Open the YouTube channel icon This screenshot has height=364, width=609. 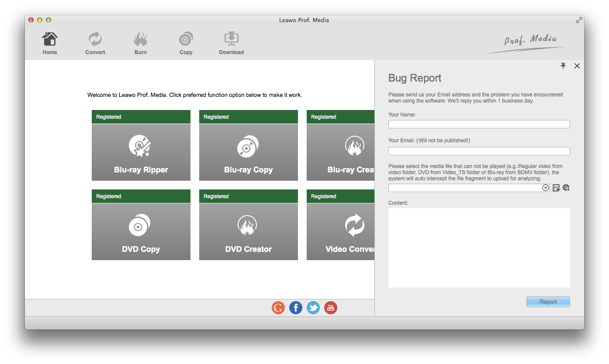(x=331, y=308)
